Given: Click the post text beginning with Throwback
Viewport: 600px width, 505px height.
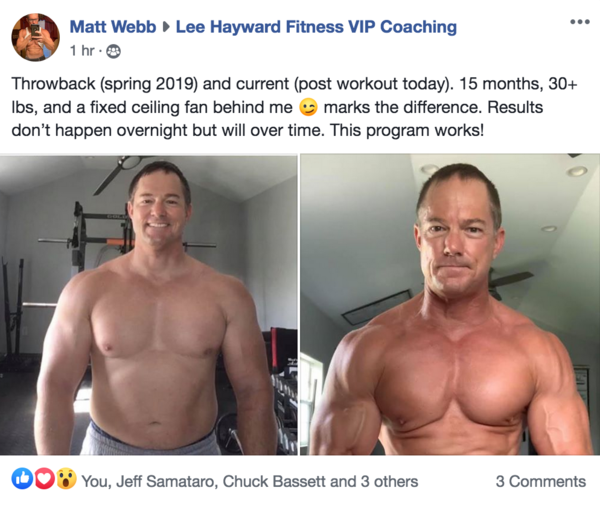Looking at the screenshot, I should pyautogui.click(x=295, y=107).
